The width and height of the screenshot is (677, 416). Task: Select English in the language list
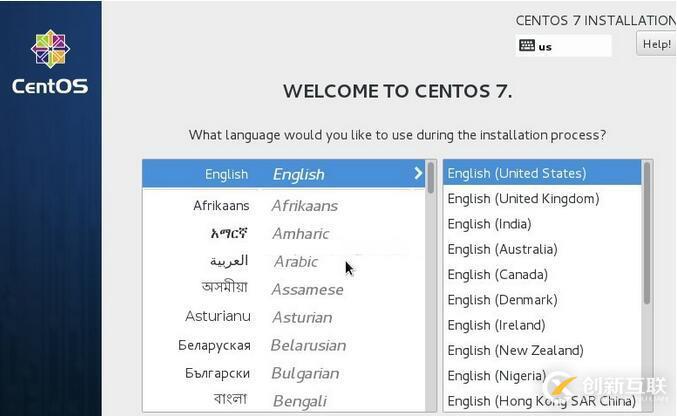click(x=284, y=174)
